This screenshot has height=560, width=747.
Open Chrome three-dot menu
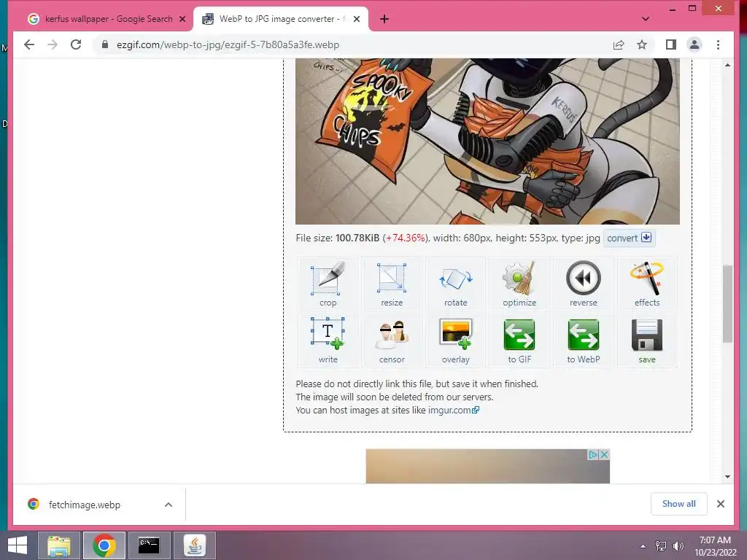point(718,44)
